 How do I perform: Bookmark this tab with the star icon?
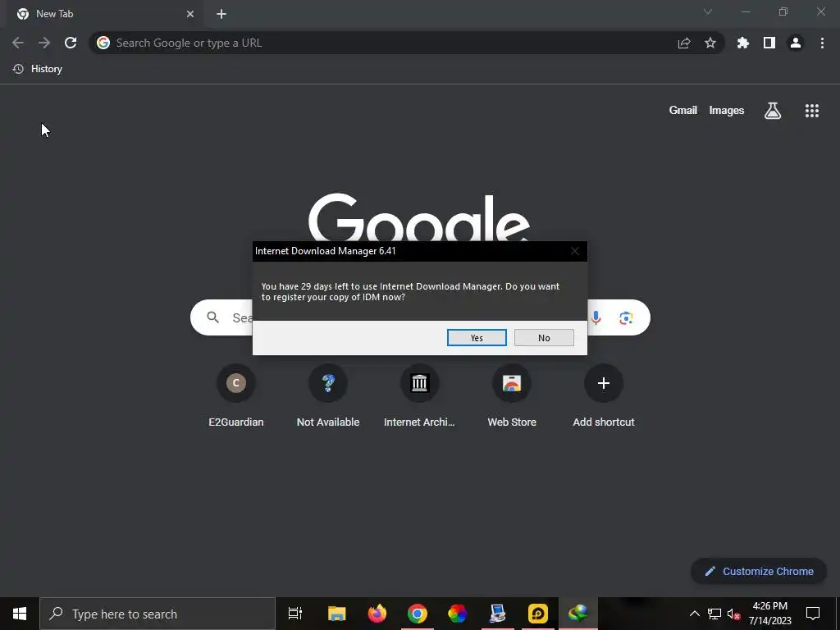click(x=710, y=43)
